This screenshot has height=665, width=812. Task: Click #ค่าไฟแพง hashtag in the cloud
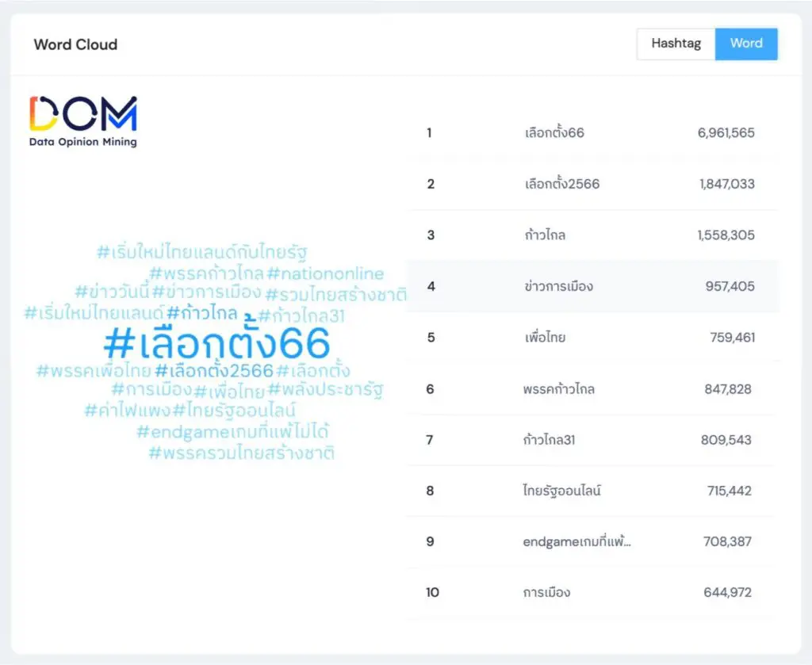(x=127, y=411)
